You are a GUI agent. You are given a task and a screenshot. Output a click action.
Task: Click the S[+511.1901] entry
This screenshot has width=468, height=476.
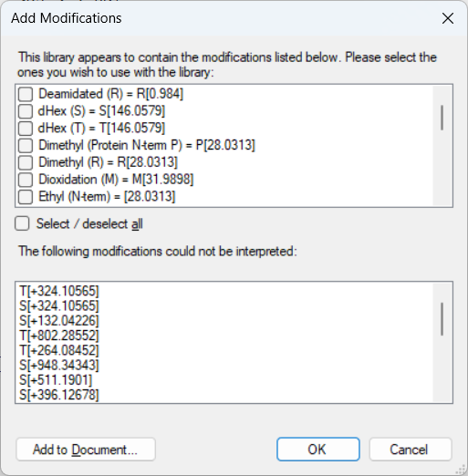[x=56, y=380]
